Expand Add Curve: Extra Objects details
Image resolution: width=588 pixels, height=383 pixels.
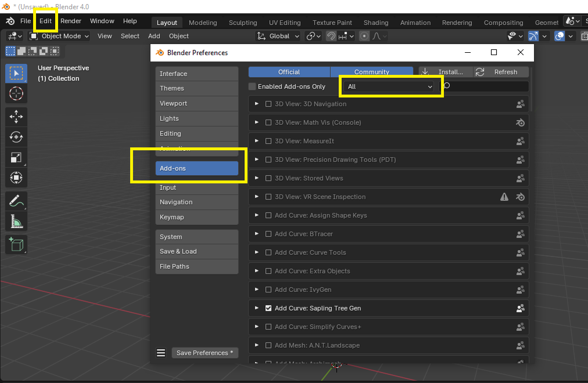coord(257,271)
